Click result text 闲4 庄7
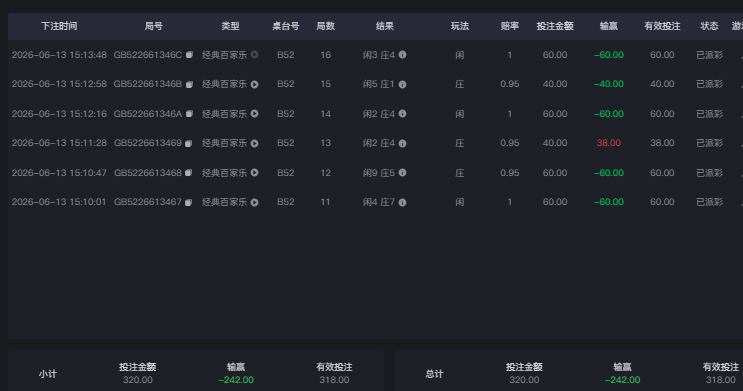Viewport: 743px width, 391px height. 379,202
